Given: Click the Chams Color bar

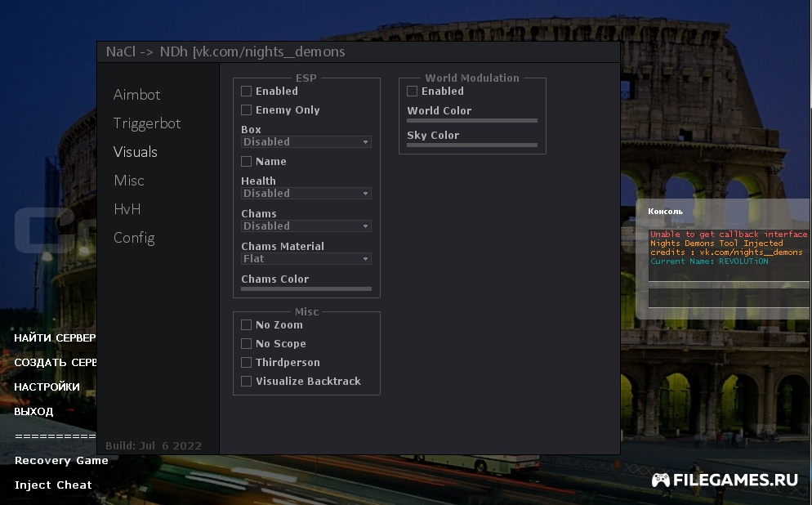Looking at the screenshot, I should [306, 288].
